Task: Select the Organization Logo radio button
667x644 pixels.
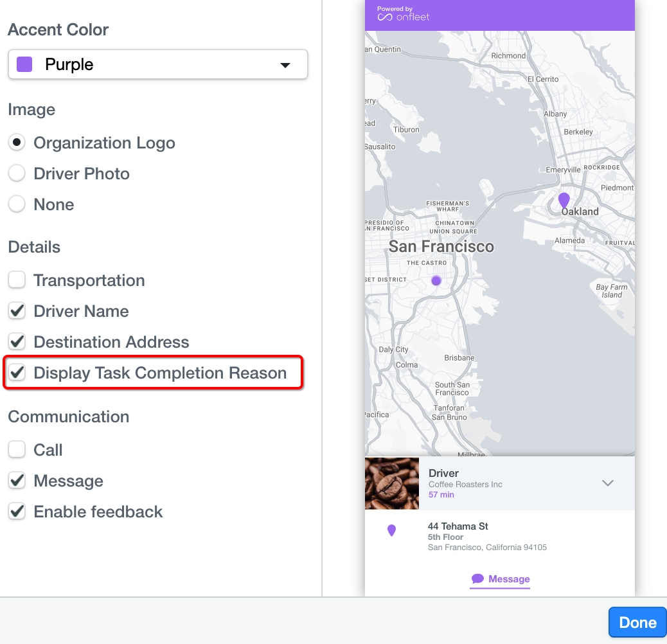Action: pyautogui.click(x=17, y=143)
